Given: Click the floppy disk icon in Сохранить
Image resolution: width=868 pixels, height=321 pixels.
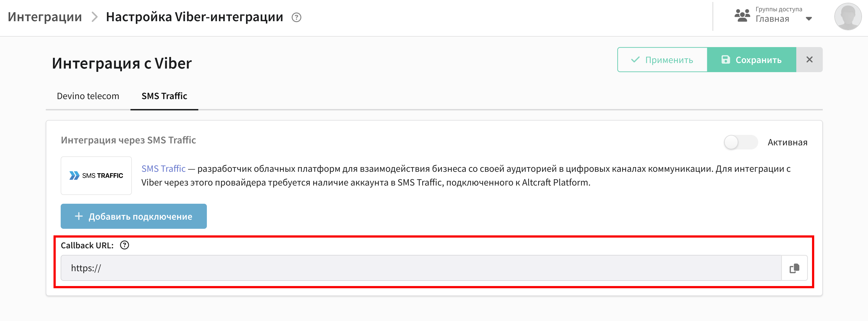Looking at the screenshot, I should [725, 59].
